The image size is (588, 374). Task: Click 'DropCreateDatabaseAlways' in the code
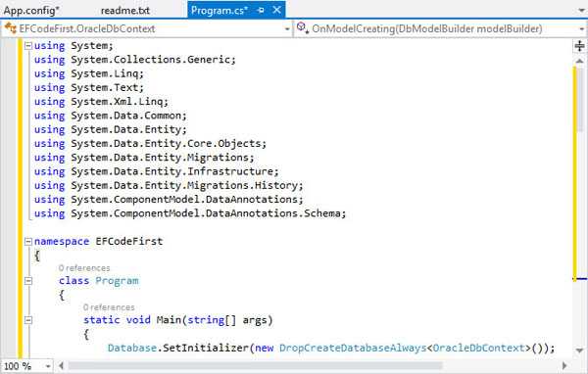(x=353, y=349)
